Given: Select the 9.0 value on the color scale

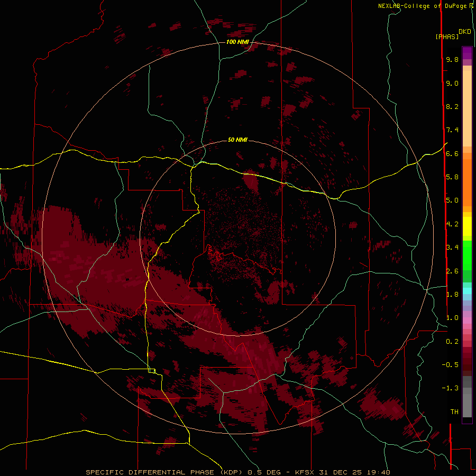Looking at the screenshot, I should pos(452,83).
